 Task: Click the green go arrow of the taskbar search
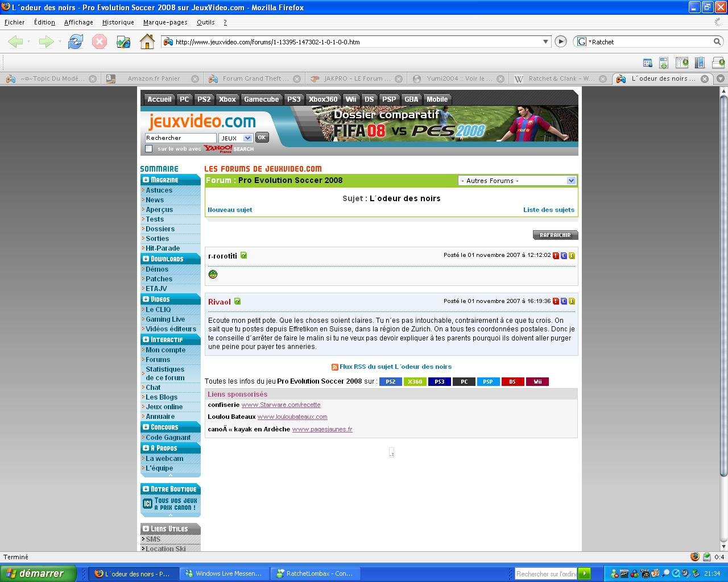click(x=584, y=573)
